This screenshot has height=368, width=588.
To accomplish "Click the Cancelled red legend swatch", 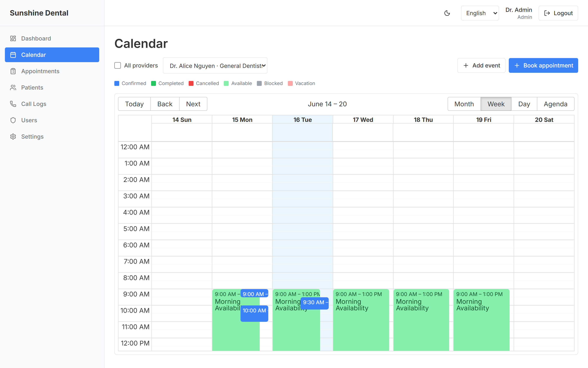I will pyautogui.click(x=191, y=83).
